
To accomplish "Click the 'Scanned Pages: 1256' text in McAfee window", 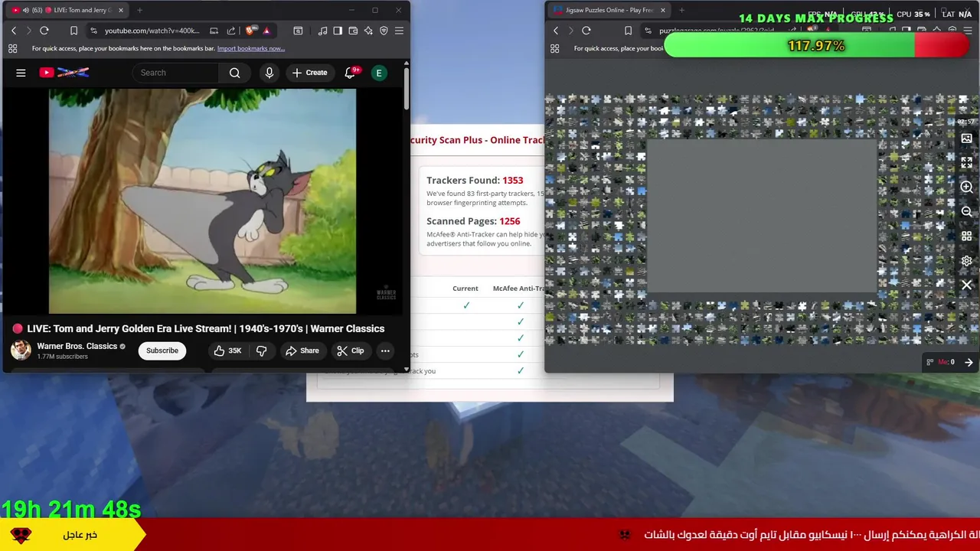I will [473, 221].
